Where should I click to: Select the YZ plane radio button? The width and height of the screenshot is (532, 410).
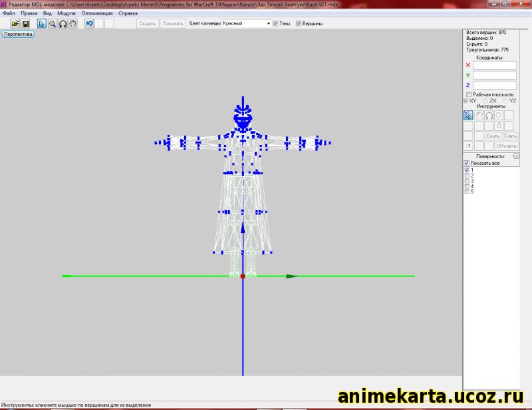pyautogui.click(x=505, y=101)
